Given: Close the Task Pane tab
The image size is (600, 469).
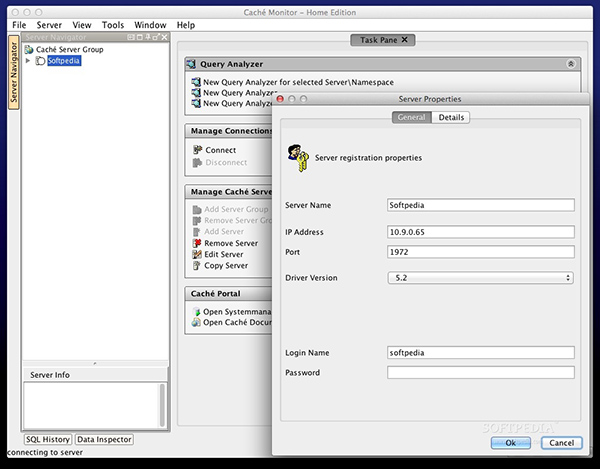Looking at the screenshot, I should [404, 40].
